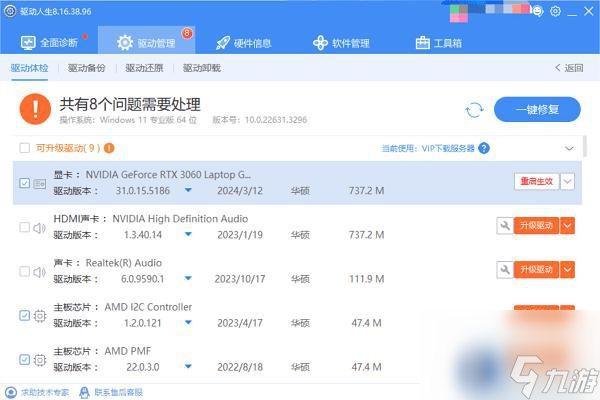The image size is (600, 400).
Task: Click the date 2023/10/17 in Realtek row
Action: point(240,279)
